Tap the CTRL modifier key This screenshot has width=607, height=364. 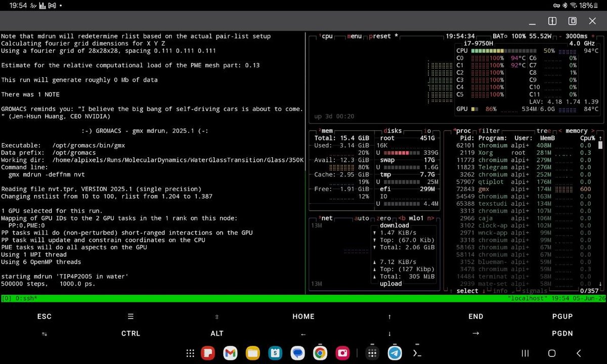tap(131, 333)
